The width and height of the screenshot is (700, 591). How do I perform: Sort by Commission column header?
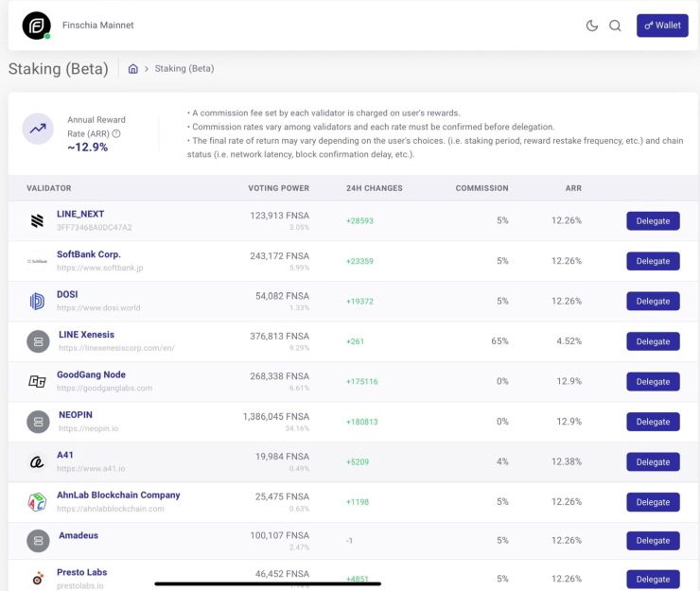point(481,188)
